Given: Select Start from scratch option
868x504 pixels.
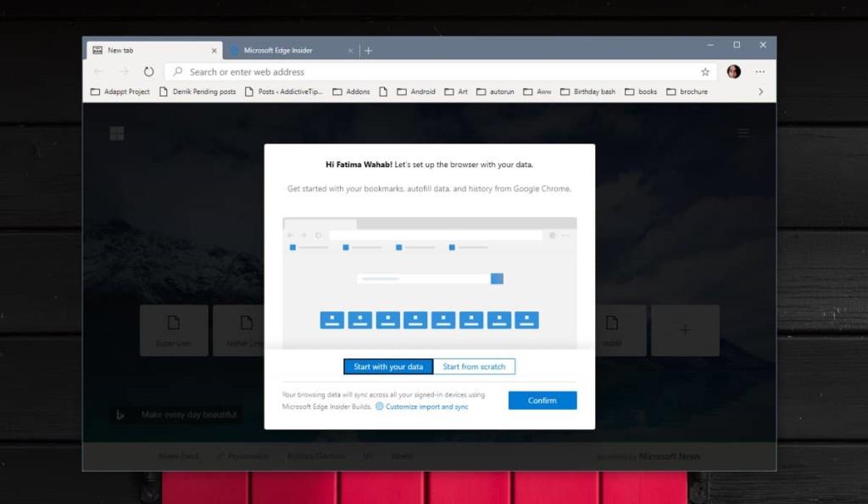Looking at the screenshot, I should coord(476,366).
